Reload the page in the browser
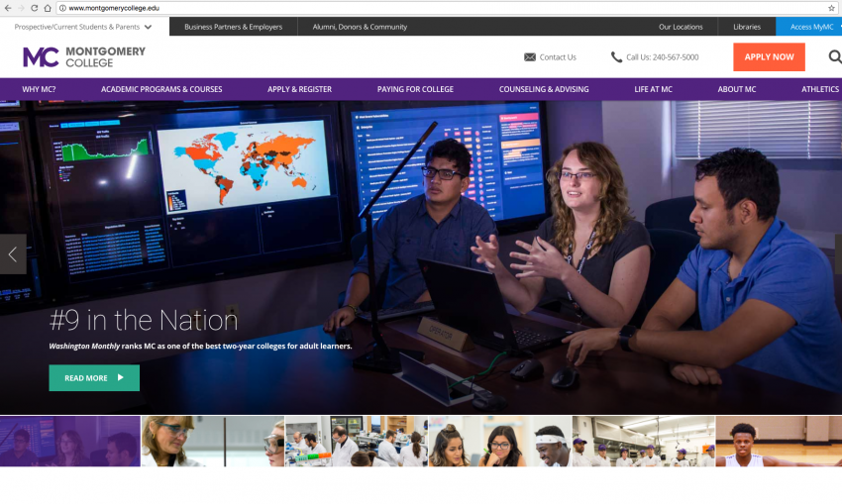Screen dimensions: 842x504 pyautogui.click(x=33, y=8)
